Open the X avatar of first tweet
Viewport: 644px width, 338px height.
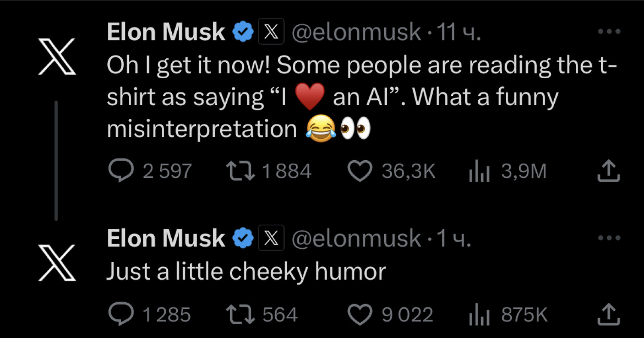[x=57, y=56]
